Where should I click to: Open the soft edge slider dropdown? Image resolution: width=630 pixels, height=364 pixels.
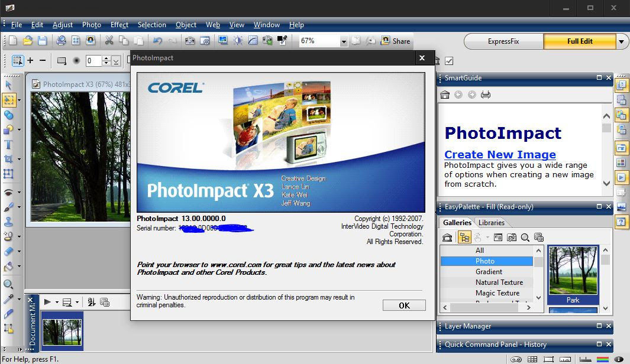116,61
